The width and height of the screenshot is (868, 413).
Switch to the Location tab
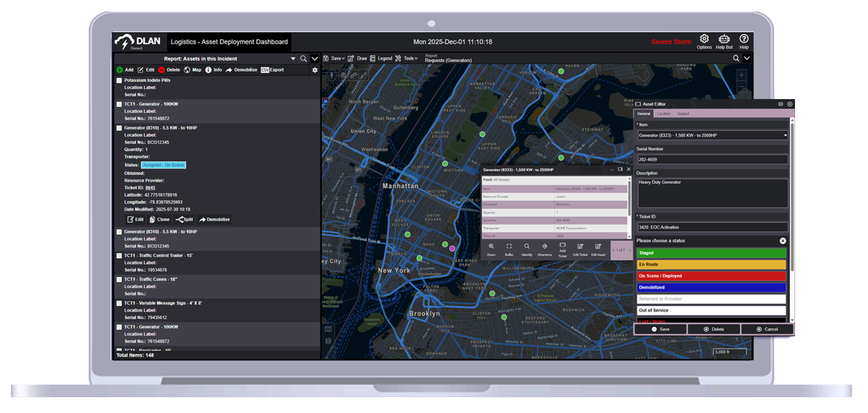point(663,114)
